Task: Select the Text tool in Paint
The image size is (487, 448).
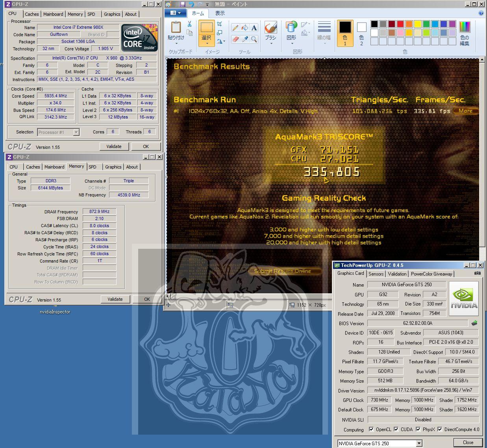Action: pyautogui.click(x=254, y=28)
